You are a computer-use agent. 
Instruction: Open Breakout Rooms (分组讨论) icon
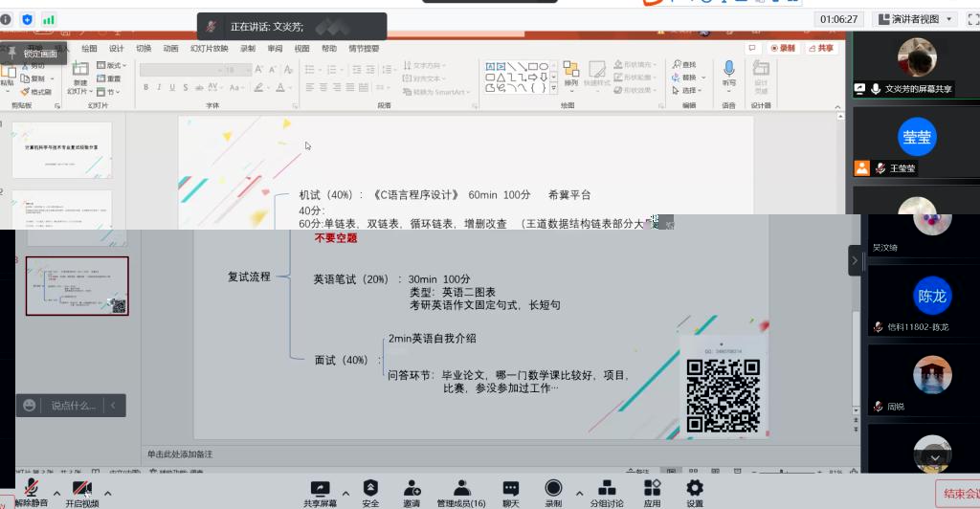point(606,489)
